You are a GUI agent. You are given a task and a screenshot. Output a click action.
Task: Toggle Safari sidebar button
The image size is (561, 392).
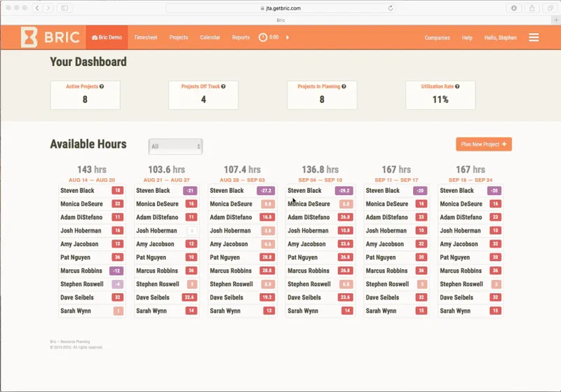pos(65,8)
